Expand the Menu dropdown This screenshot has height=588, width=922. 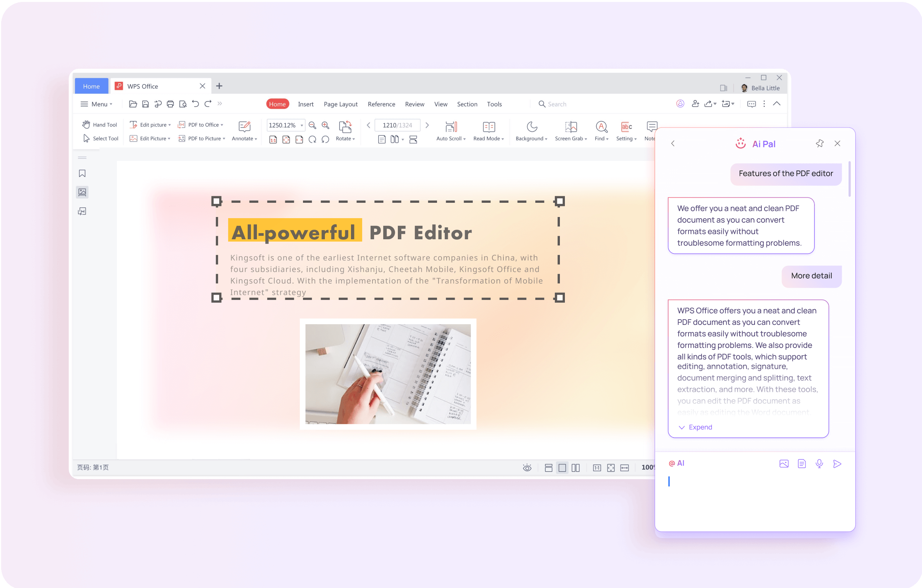click(x=96, y=104)
